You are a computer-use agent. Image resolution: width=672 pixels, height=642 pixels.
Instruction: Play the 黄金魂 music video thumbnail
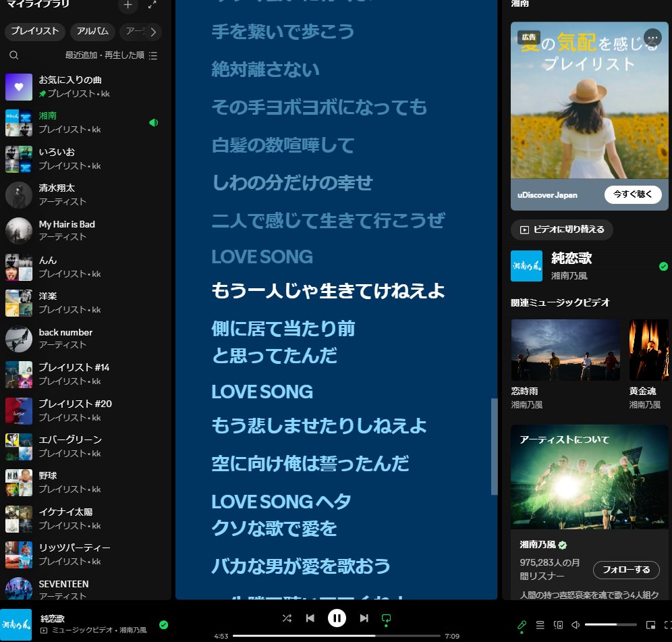point(648,350)
